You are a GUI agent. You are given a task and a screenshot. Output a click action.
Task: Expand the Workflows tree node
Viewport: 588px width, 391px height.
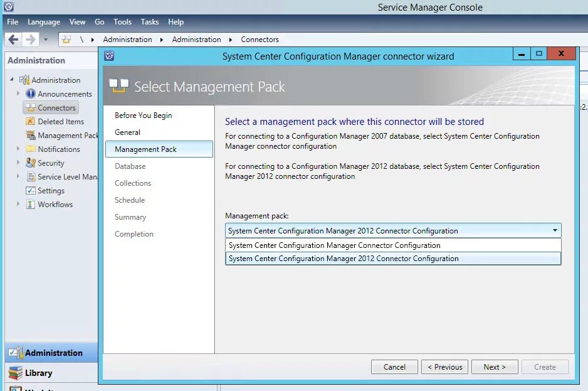click(18, 203)
